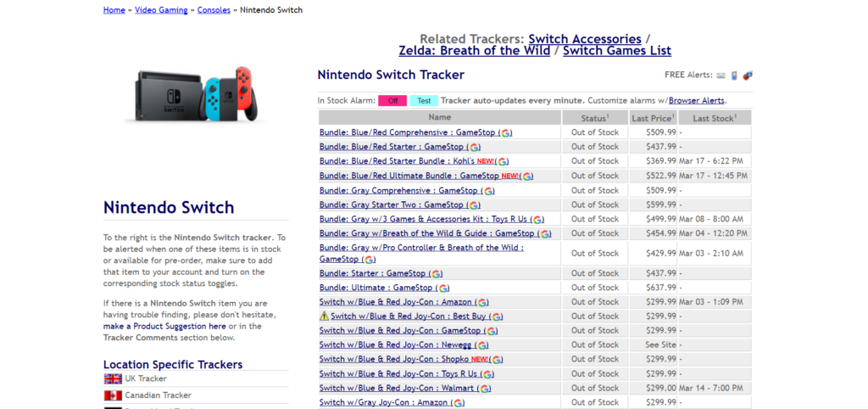Screen dimensions: 868x409
Task: Click the Mar 14 - 7:00 PM cell
Action: [x=715, y=388]
